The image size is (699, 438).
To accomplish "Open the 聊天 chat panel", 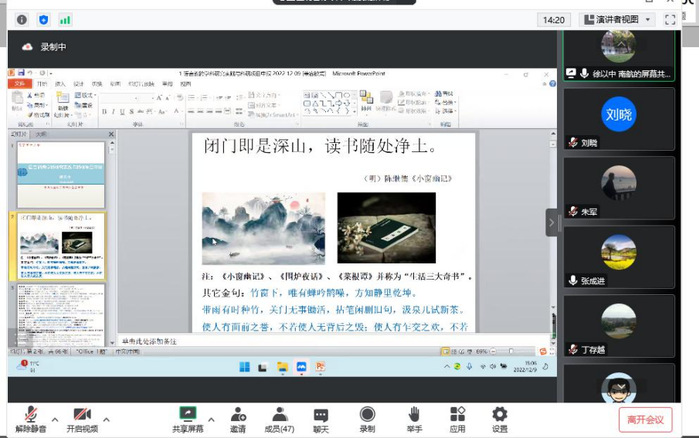I will (x=321, y=414).
